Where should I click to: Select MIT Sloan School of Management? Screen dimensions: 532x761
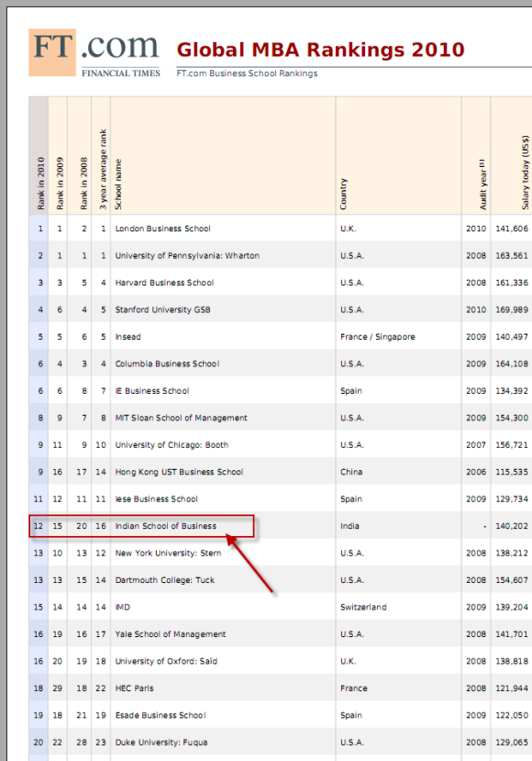[x=182, y=418]
